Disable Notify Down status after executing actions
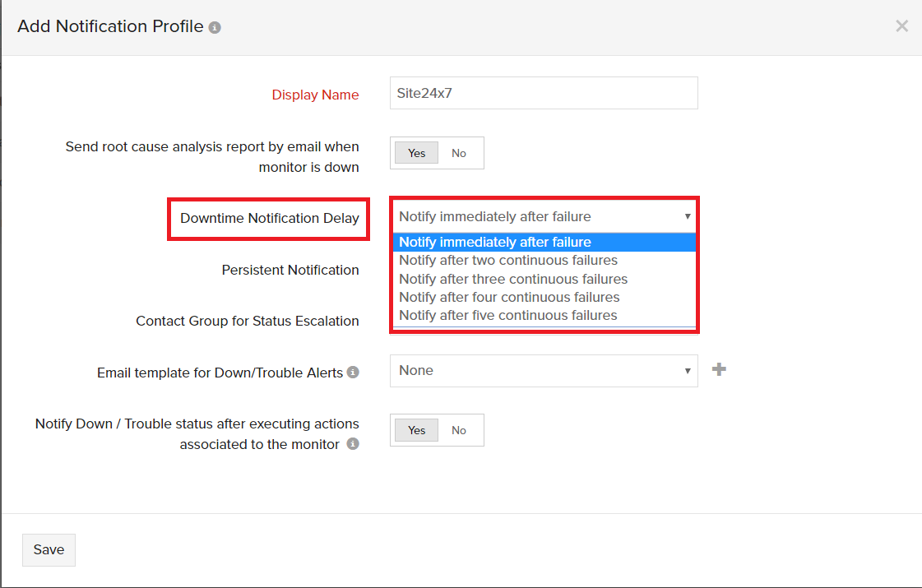 [458, 429]
